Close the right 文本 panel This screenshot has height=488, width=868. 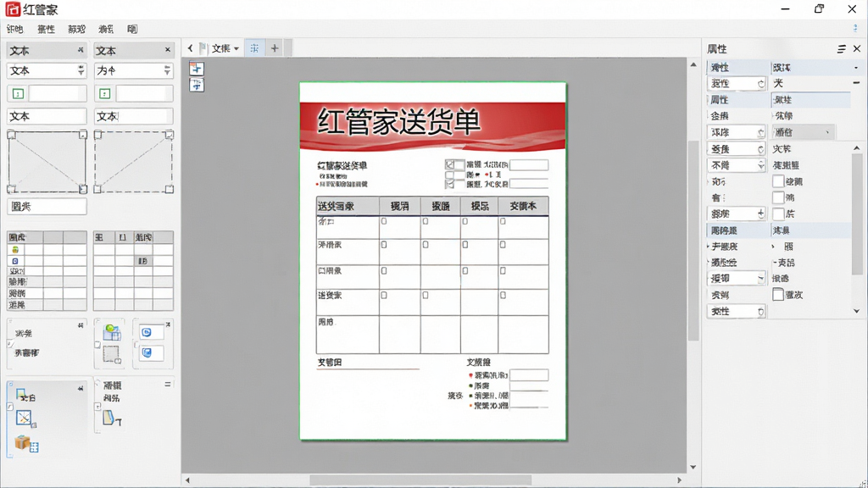pos(168,50)
